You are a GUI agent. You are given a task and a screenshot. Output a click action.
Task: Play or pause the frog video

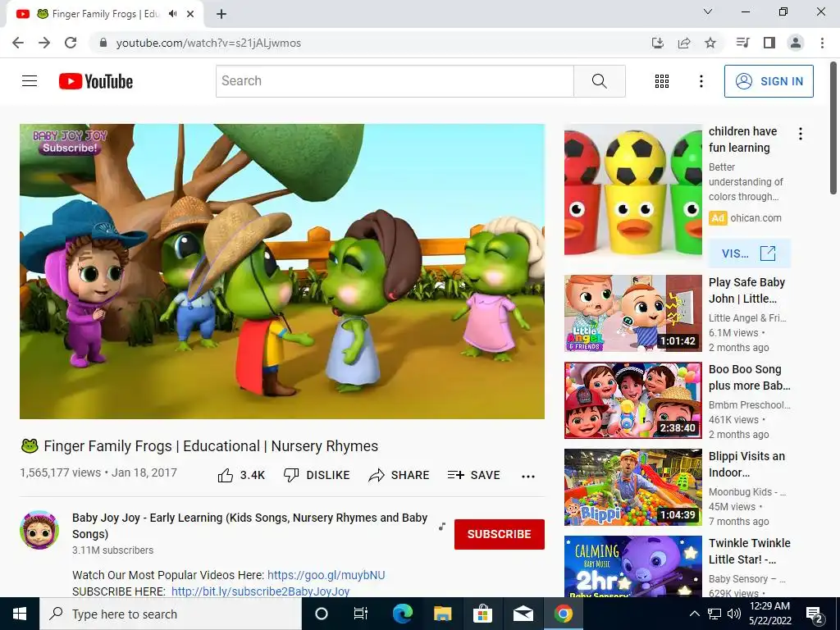pyautogui.click(x=282, y=272)
